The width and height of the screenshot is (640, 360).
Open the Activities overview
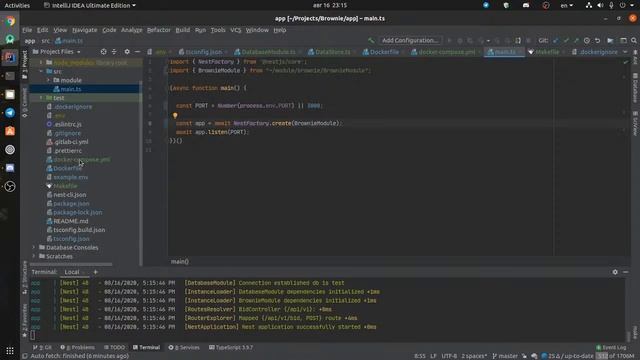pos(17,5)
